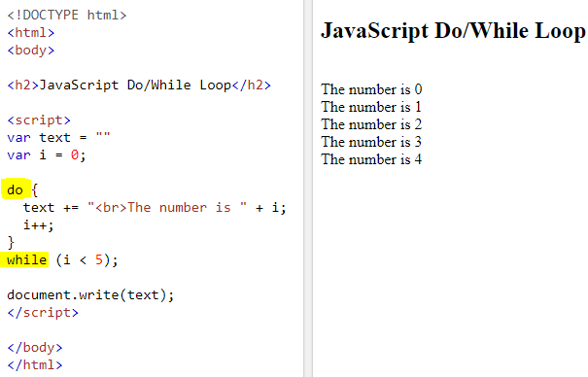Click the opening '<script>' tag line
588x377 pixels.
(x=39, y=120)
